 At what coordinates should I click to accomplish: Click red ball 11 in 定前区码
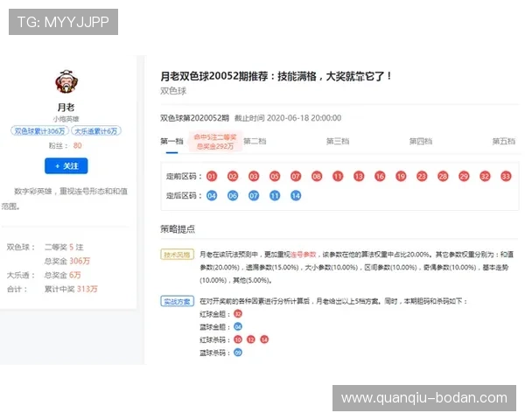tap(338, 176)
